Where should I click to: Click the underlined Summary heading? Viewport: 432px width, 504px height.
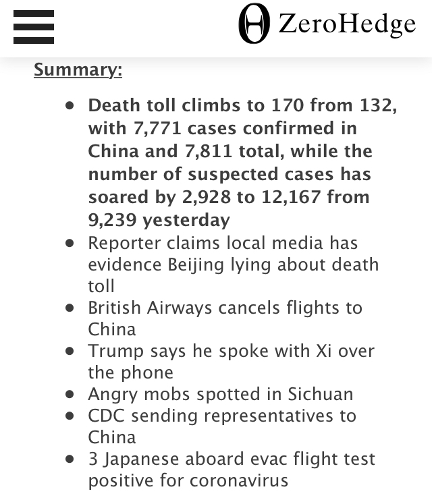pos(78,69)
